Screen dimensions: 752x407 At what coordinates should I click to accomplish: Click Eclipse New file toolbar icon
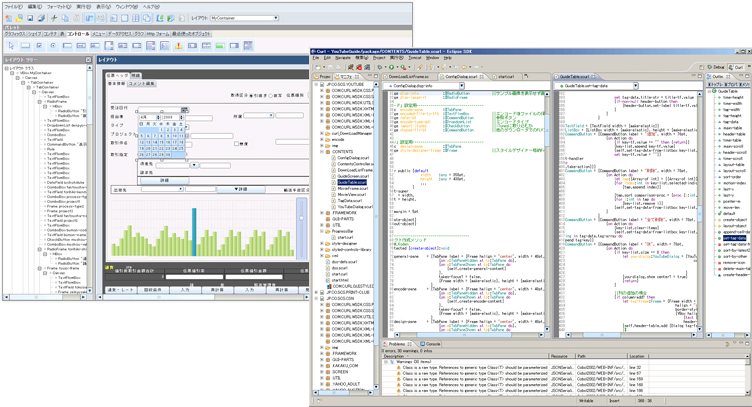pos(317,67)
